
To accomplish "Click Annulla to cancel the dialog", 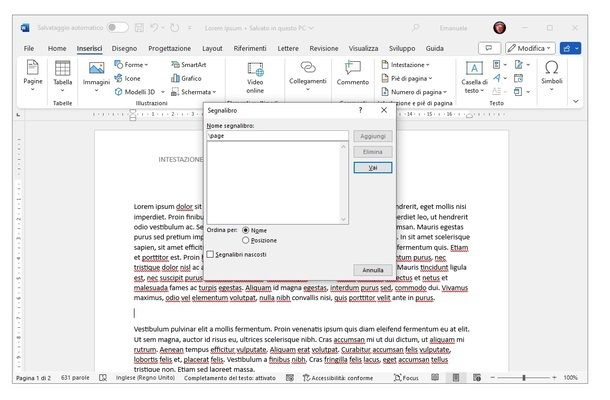I will [373, 270].
